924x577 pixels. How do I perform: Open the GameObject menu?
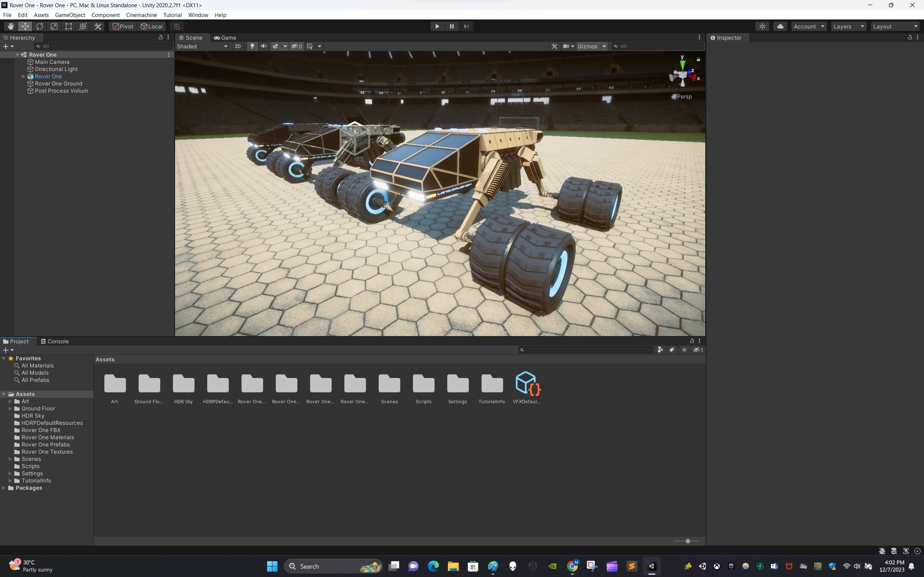(70, 15)
